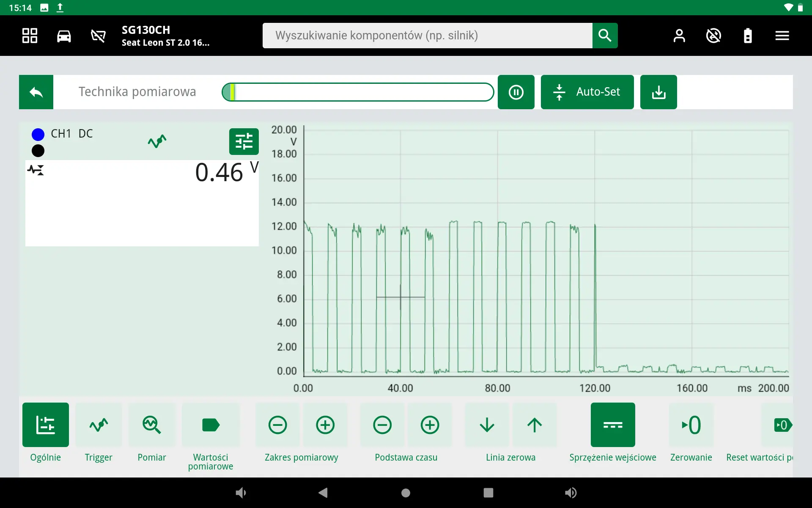Switch to the Trigger tab
This screenshot has height=508, width=812.
click(99, 425)
